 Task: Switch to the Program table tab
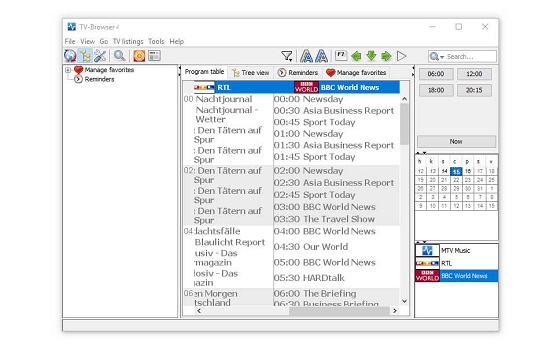pyautogui.click(x=204, y=72)
